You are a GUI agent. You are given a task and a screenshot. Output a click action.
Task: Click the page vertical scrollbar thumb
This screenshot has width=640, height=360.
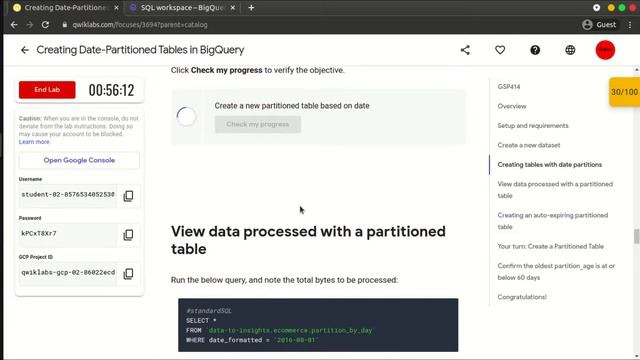tap(636, 236)
